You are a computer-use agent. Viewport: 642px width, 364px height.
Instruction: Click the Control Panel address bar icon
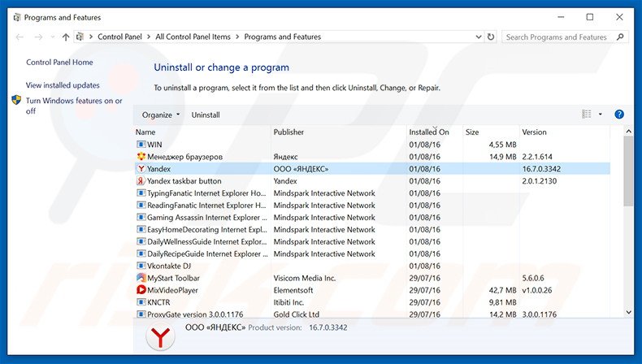[80, 37]
